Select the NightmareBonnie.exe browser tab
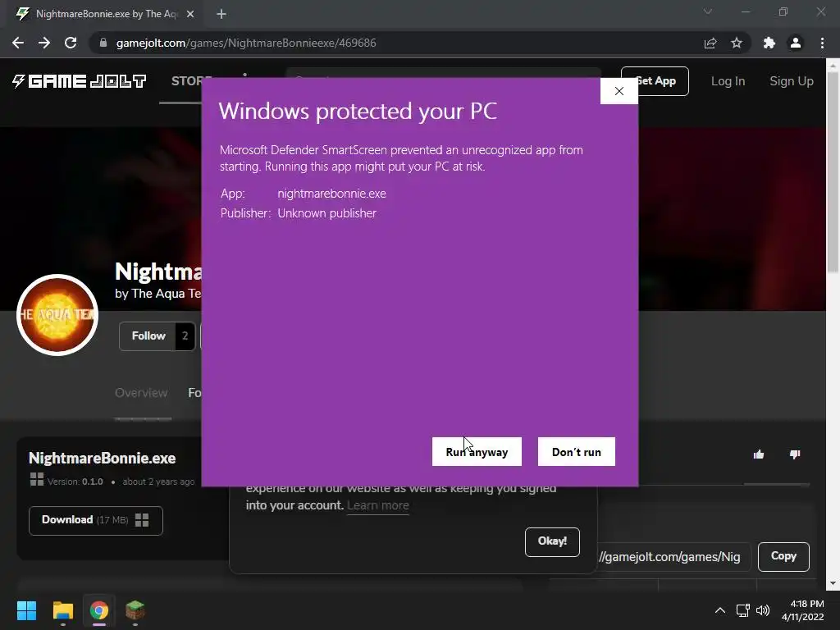The image size is (840, 630). [106, 14]
